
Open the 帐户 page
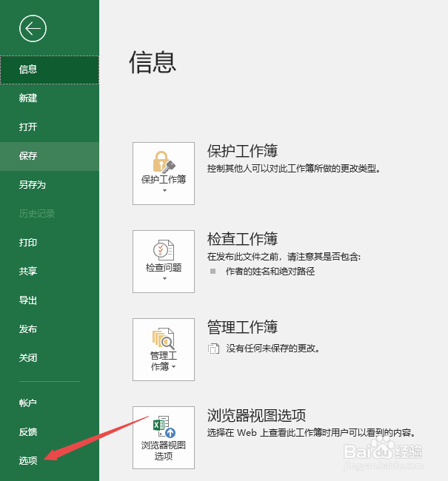pyautogui.click(x=50, y=403)
